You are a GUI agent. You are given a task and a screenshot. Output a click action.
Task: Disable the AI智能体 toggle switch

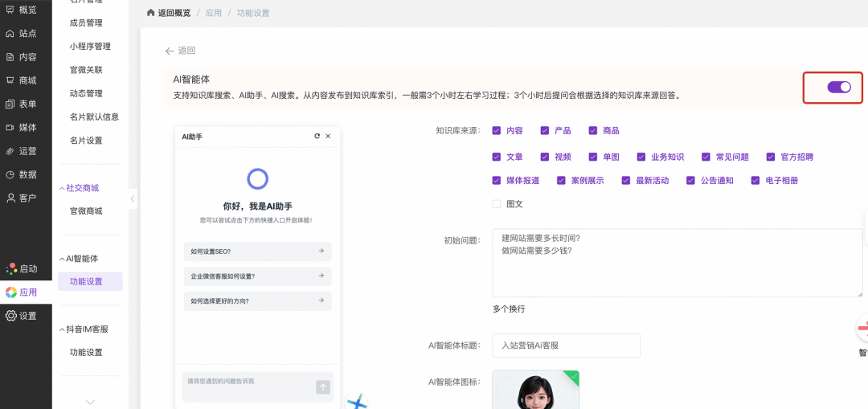tap(839, 87)
